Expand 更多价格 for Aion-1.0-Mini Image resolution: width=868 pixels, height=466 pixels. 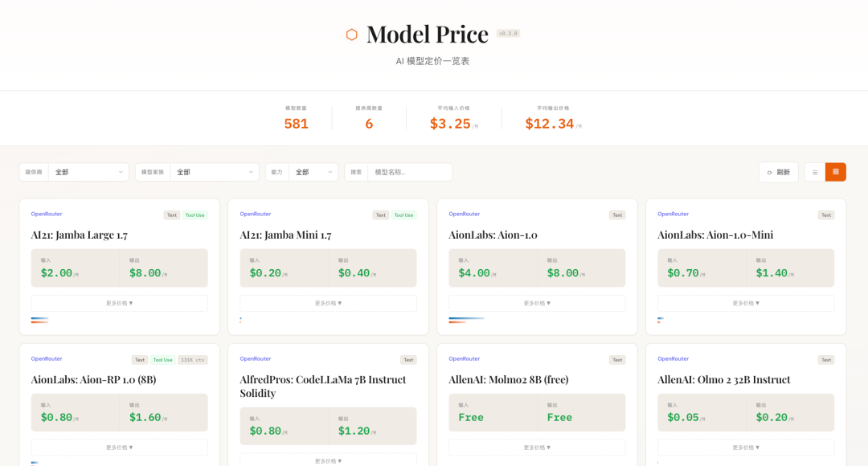pyautogui.click(x=746, y=303)
